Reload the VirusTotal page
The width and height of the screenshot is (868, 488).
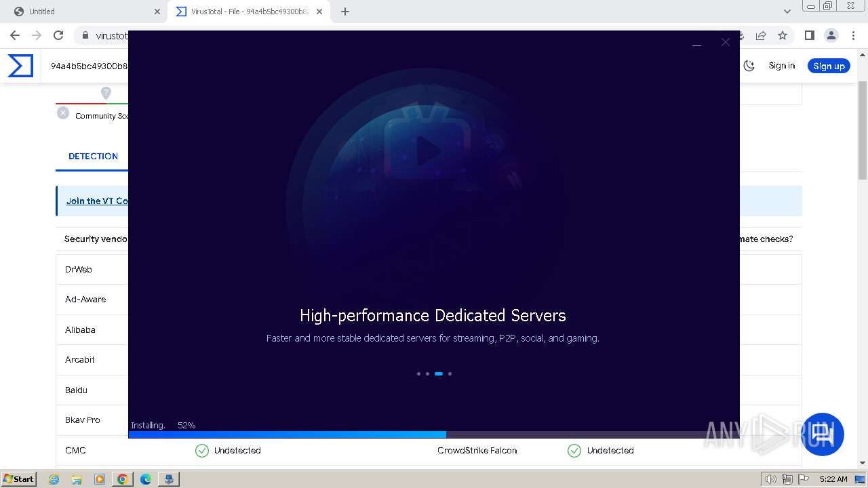click(x=58, y=35)
